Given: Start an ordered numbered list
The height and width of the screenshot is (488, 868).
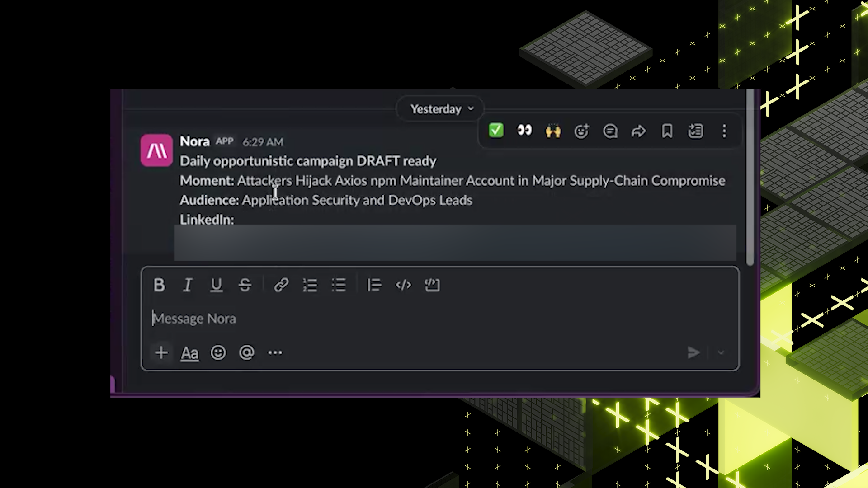Looking at the screenshot, I should pyautogui.click(x=310, y=285).
